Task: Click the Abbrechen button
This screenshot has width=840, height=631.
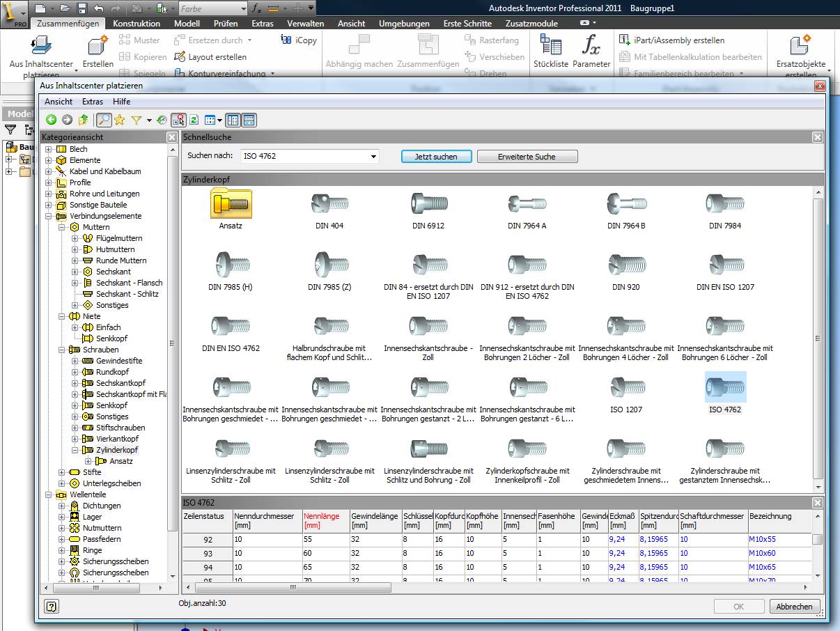Action: pos(794,607)
